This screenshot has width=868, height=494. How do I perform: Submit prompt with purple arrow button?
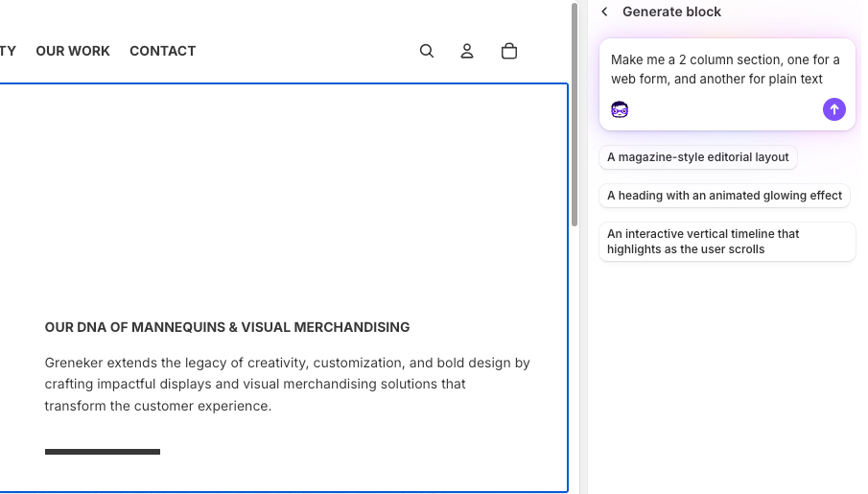pos(834,109)
